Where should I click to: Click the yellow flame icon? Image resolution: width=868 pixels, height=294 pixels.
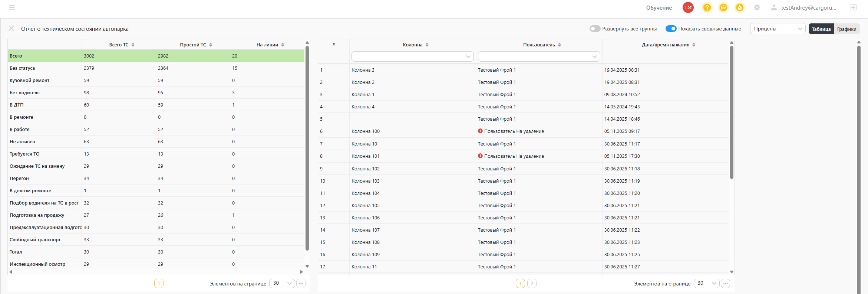(740, 7)
